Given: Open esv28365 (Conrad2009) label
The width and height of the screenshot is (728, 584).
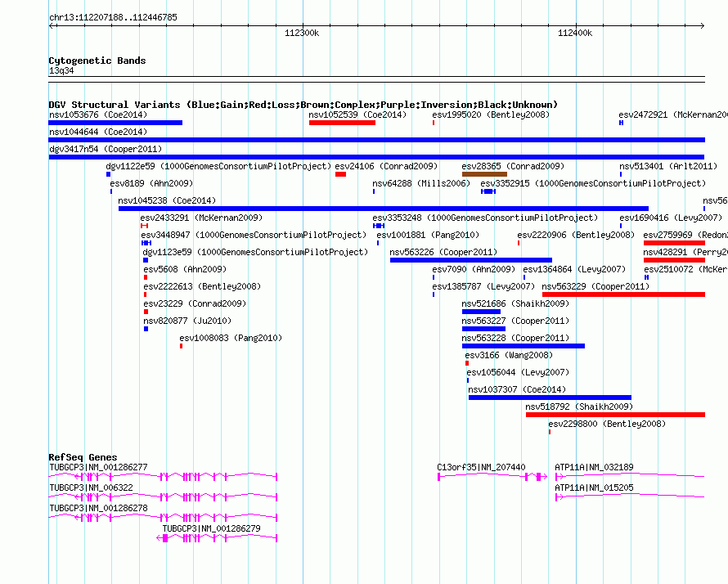Looking at the screenshot, I should (513, 166).
